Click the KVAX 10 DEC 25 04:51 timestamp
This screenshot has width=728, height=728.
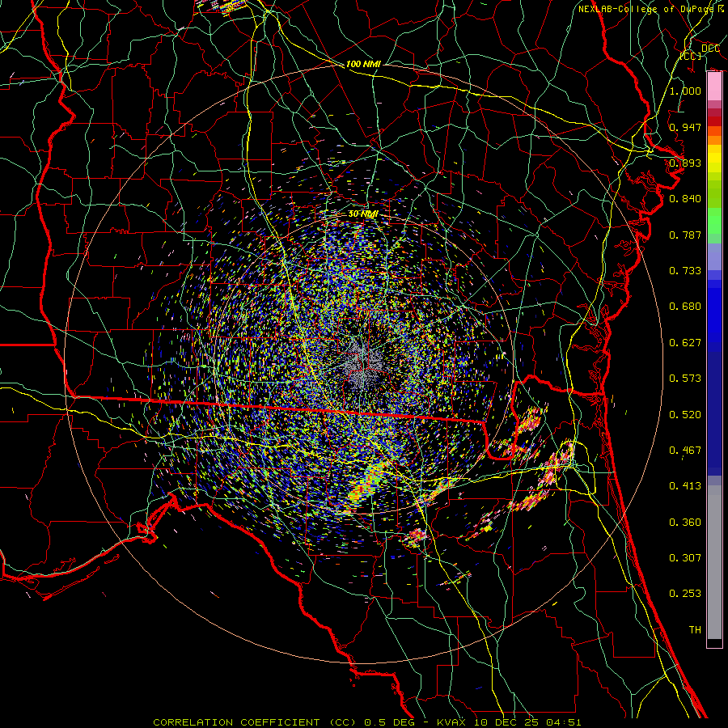(x=509, y=722)
